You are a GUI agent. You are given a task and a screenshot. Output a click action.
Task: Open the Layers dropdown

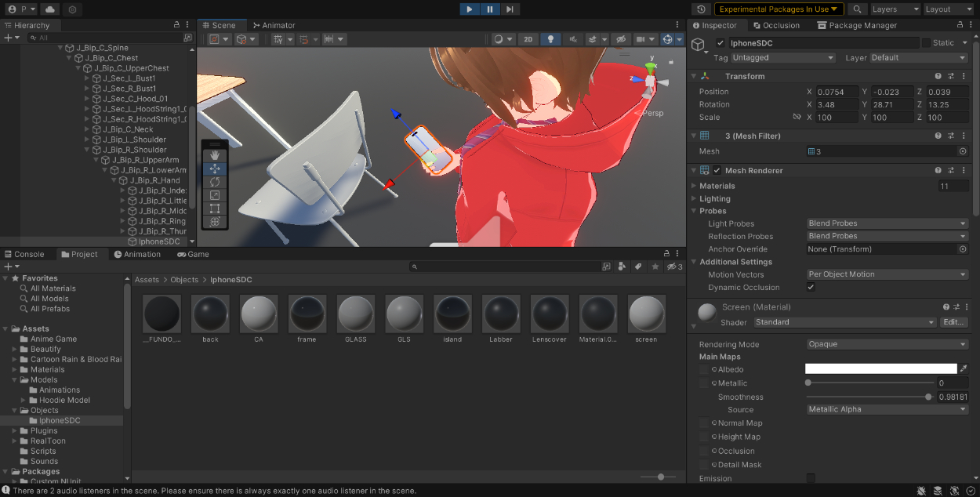[894, 9]
